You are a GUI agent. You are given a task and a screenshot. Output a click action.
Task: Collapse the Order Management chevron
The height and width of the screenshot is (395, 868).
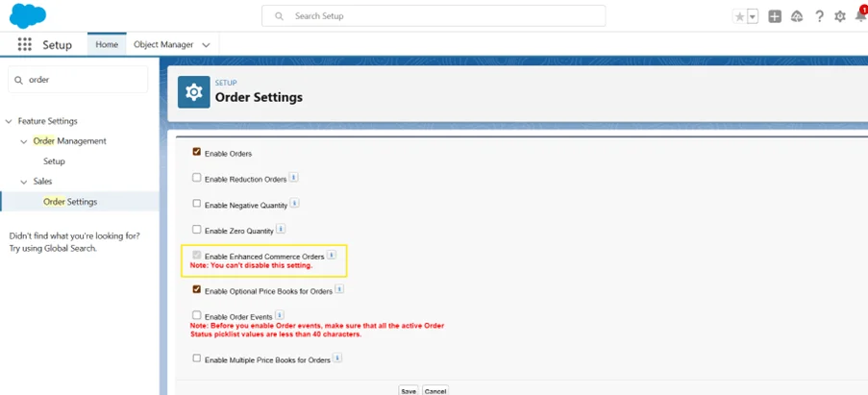(24, 141)
